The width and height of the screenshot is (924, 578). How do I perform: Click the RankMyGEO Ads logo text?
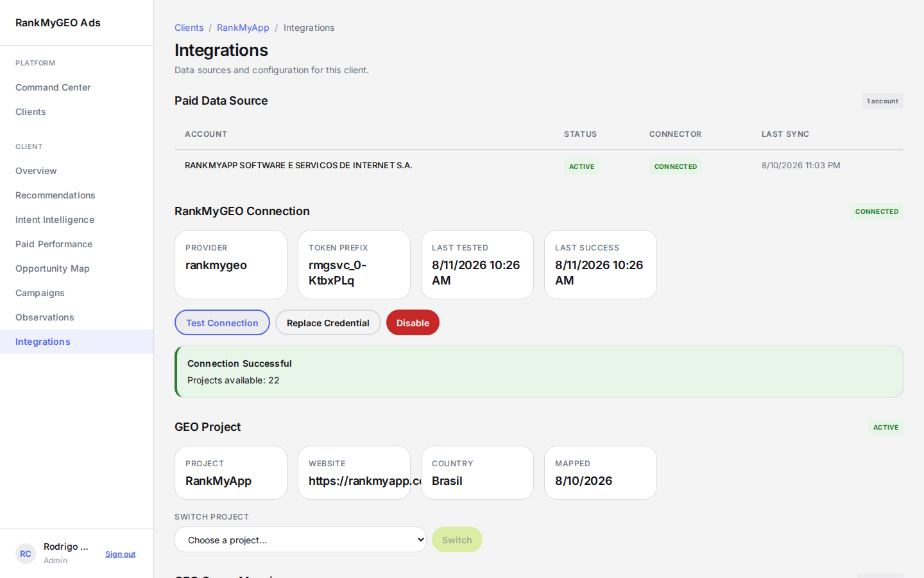(x=58, y=22)
